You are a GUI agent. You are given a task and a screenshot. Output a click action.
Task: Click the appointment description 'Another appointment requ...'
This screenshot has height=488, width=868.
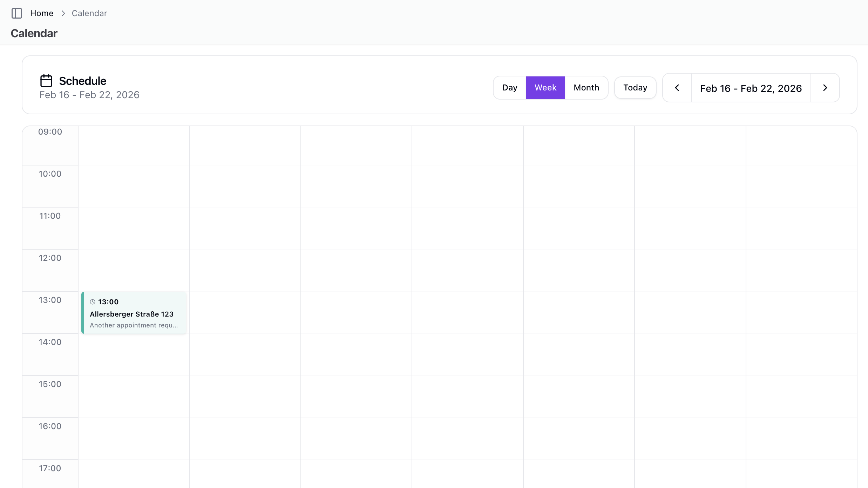pyautogui.click(x=134, y=325)
